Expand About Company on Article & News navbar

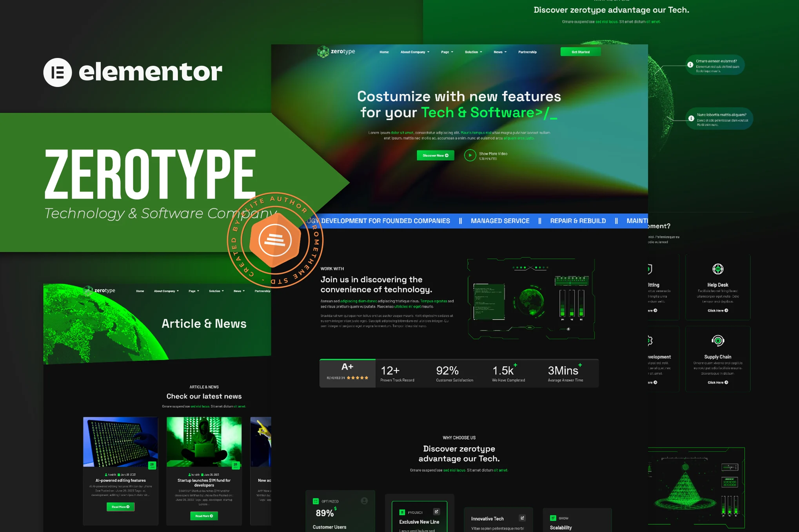pyautogui.click(x=166, y=291)
